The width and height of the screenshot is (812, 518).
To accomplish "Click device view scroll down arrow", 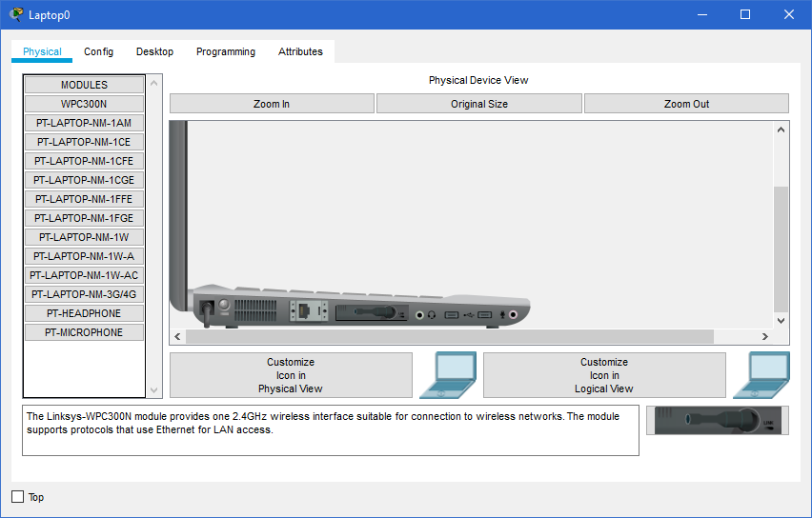I will click(781, 321).
